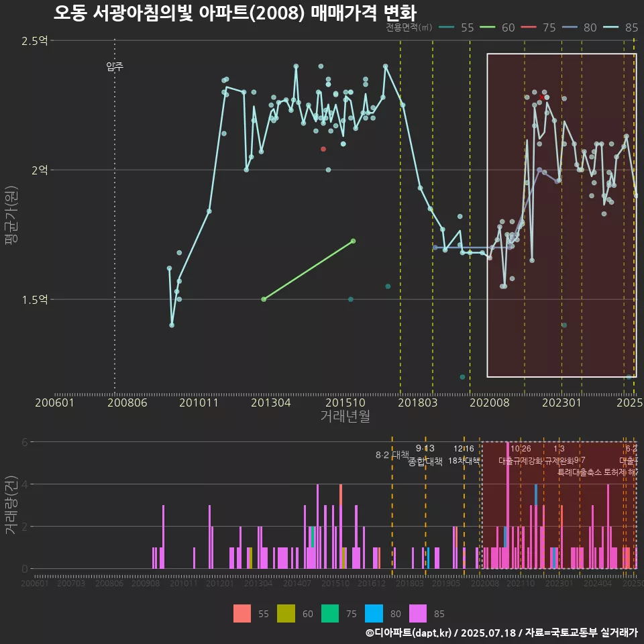Screen dimensions: 644x644
Task: Click the 1.5억 y-axis label
Action: pos(34,300)
